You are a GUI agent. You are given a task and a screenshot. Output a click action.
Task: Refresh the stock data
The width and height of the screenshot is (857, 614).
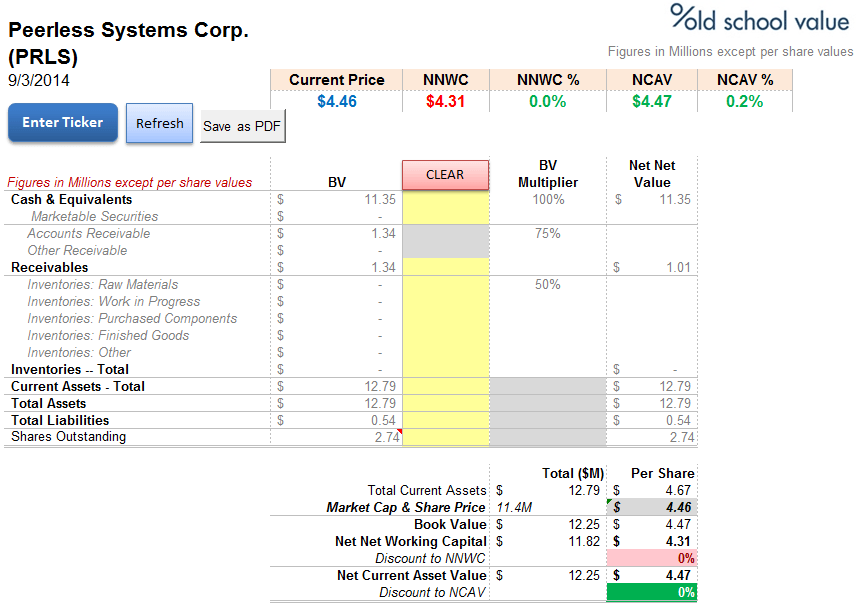[160, 124]
